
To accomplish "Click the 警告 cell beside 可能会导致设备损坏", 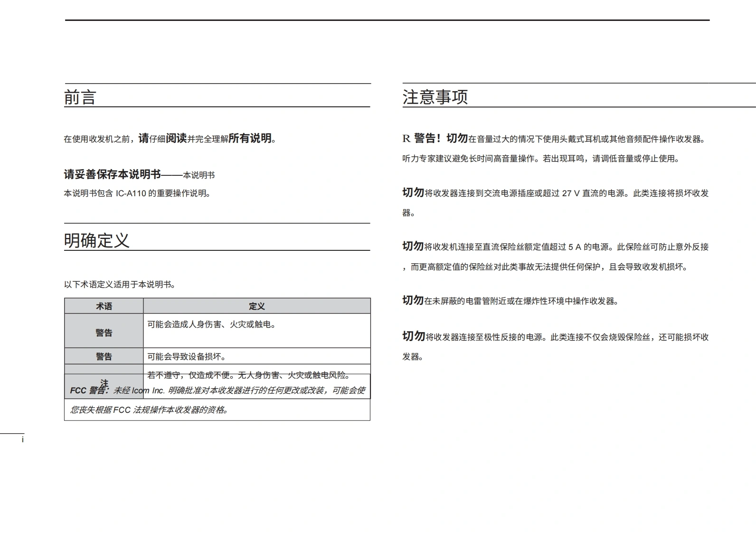I will point(104,356).
